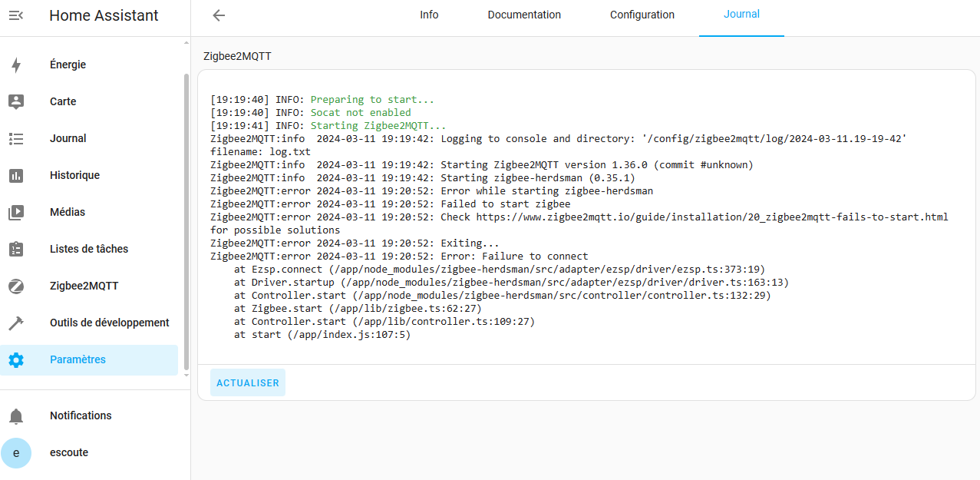Click the 'filename: log.txt' log line
This screenshot has height=480, width=980.
coord(260,152)
